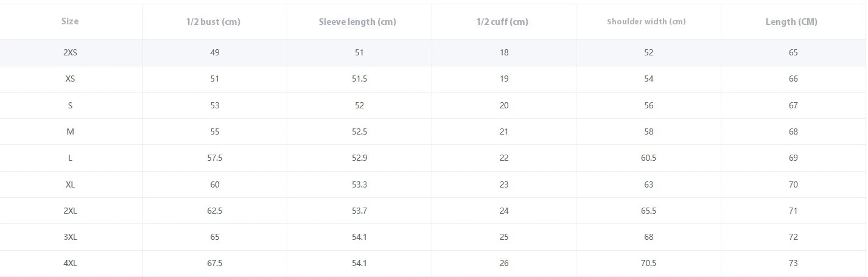Viewport: 868px width, 277px height.
Task: Click the 52.5 sleeve length for M
Action: [x=359, y=131]
